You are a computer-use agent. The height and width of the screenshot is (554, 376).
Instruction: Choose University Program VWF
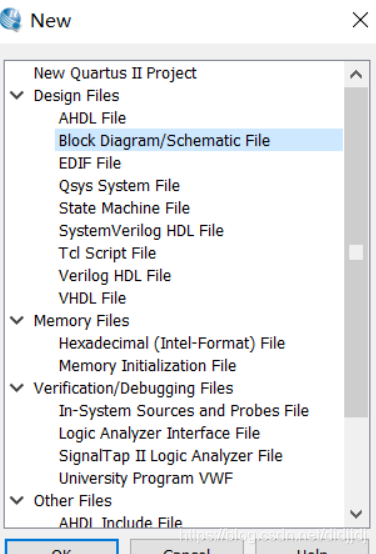click(146, 479)
